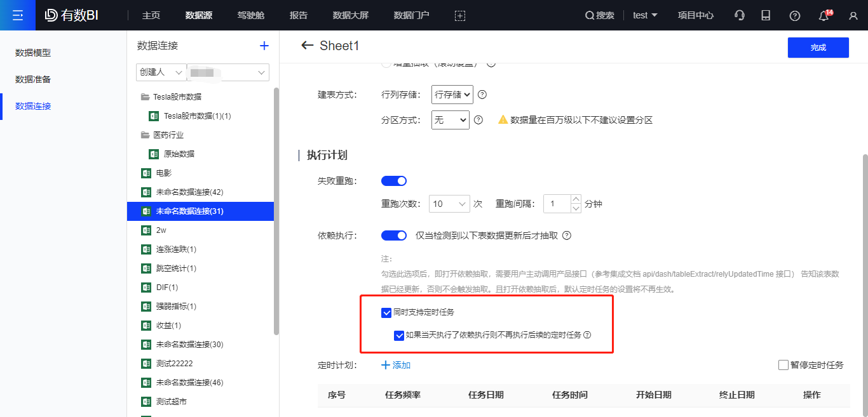Click the + to add a new data connection

(x=264, y=45)
